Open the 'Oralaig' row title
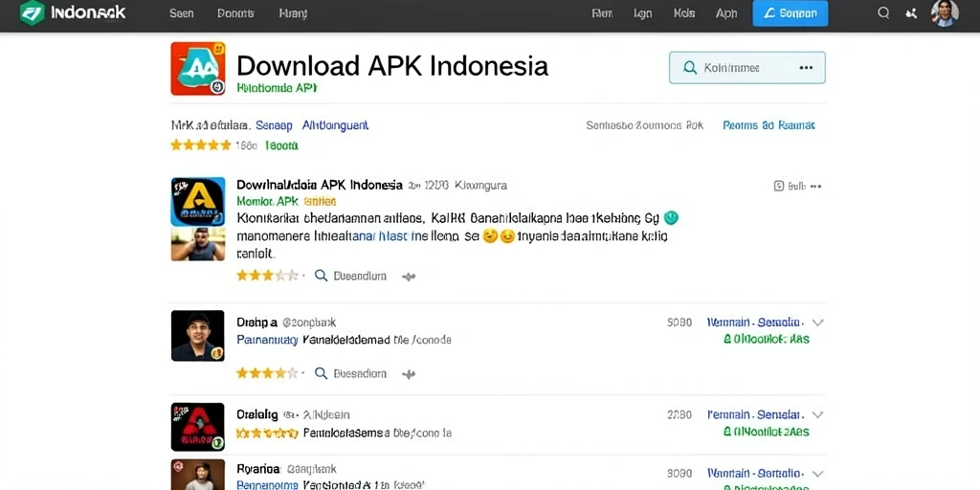 [256, 414]
